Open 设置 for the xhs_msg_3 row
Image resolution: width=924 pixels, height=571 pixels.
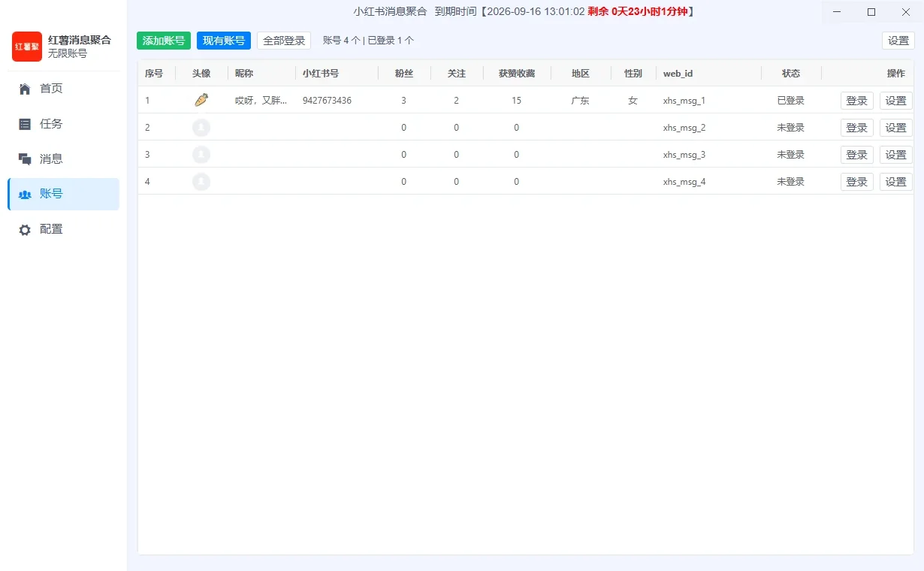click(896, 155)
